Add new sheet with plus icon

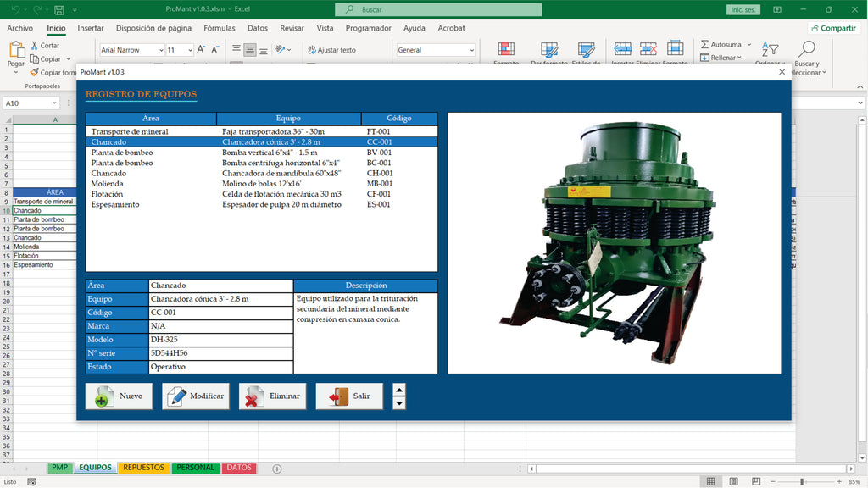click(x=277, y=469)
